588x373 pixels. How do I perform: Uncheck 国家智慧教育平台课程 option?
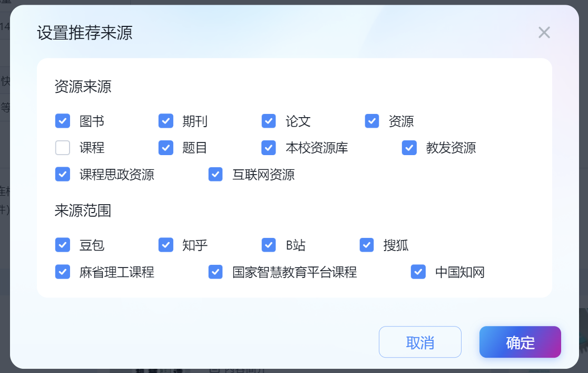215,272
